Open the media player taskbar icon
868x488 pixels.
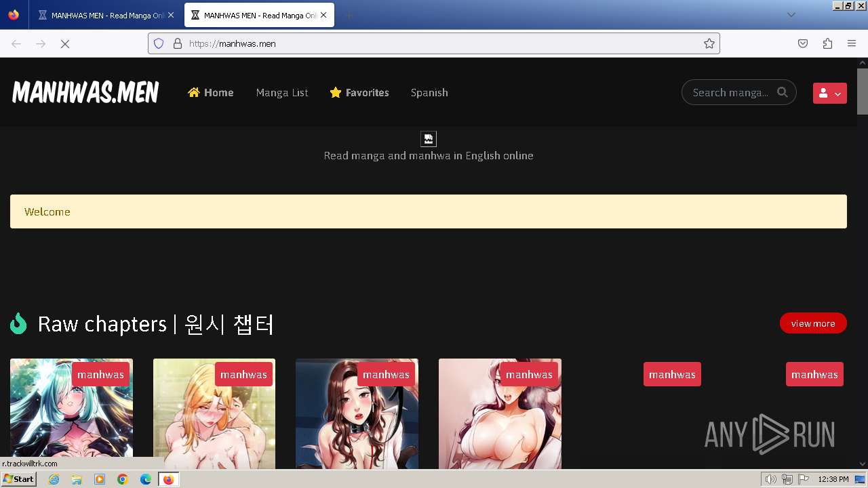click(100, 479)
